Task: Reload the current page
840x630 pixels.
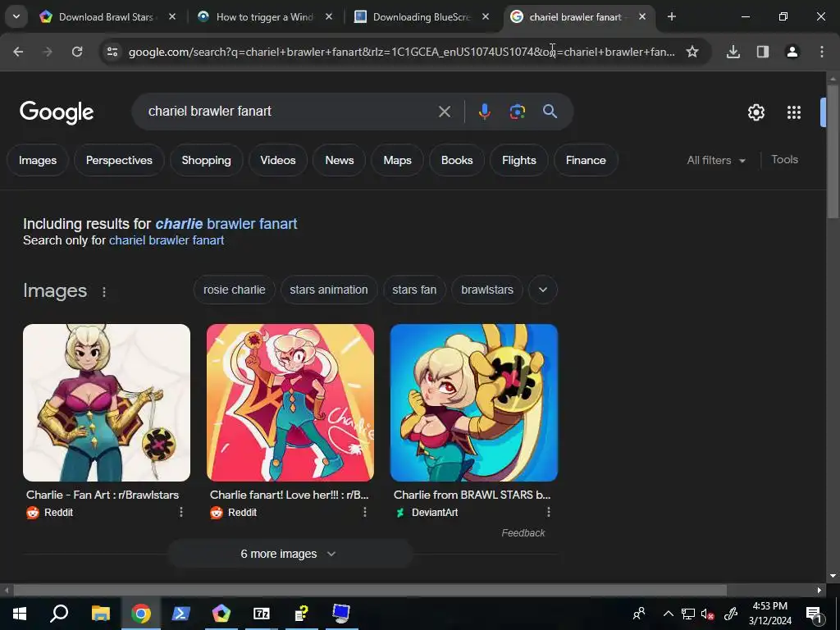Action: pyautogui.click(x=77, y=52)
